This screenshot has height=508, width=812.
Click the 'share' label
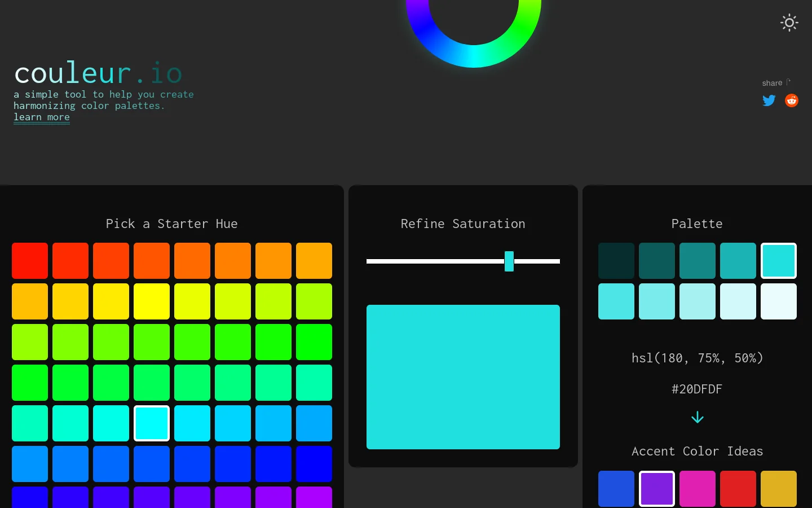point(772,83)
